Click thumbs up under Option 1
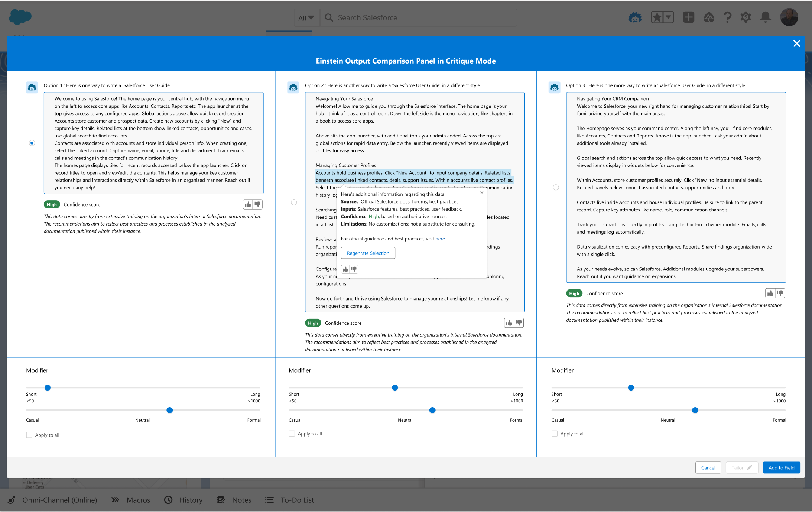 (248, 204)
